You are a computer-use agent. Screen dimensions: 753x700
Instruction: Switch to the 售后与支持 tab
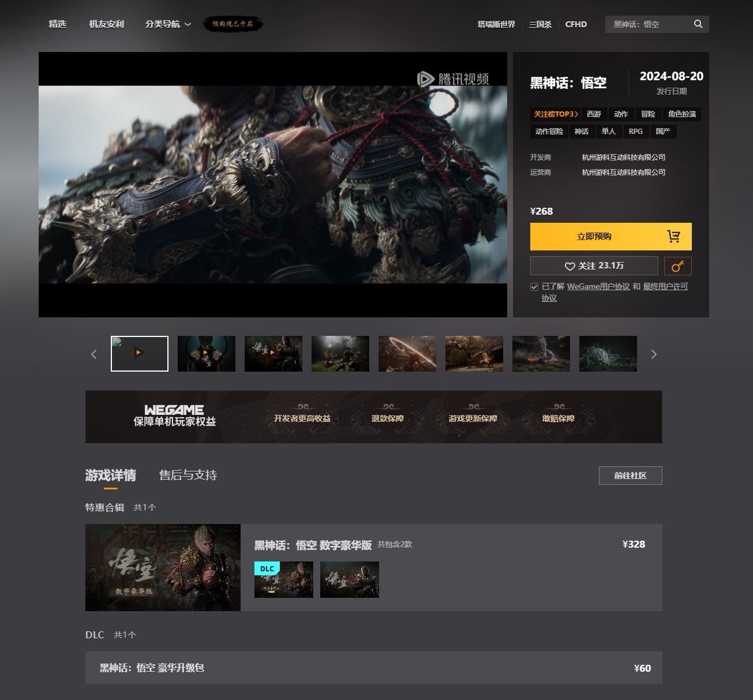[x=188, y=475]
